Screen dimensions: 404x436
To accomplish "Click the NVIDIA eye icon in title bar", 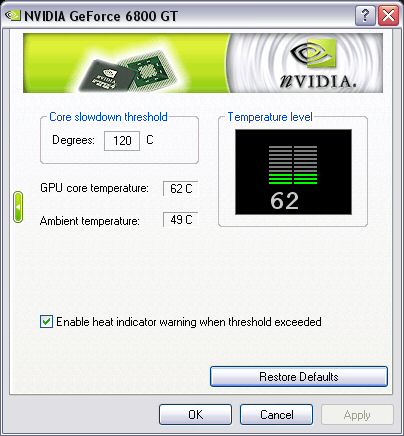I will (13, 15).
